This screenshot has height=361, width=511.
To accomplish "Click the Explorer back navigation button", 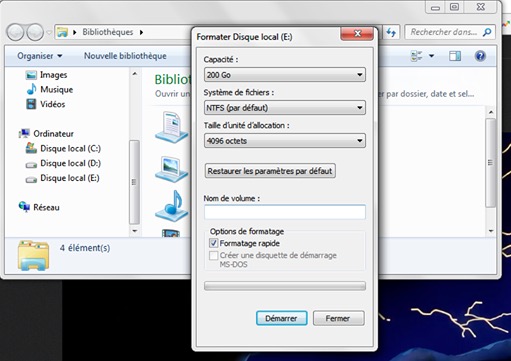I will [x=15, y=32].
